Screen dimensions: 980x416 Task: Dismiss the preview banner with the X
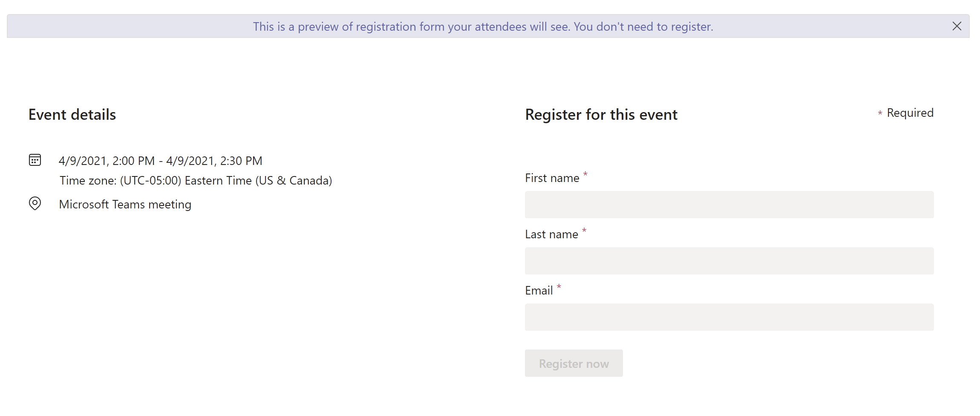957,26
